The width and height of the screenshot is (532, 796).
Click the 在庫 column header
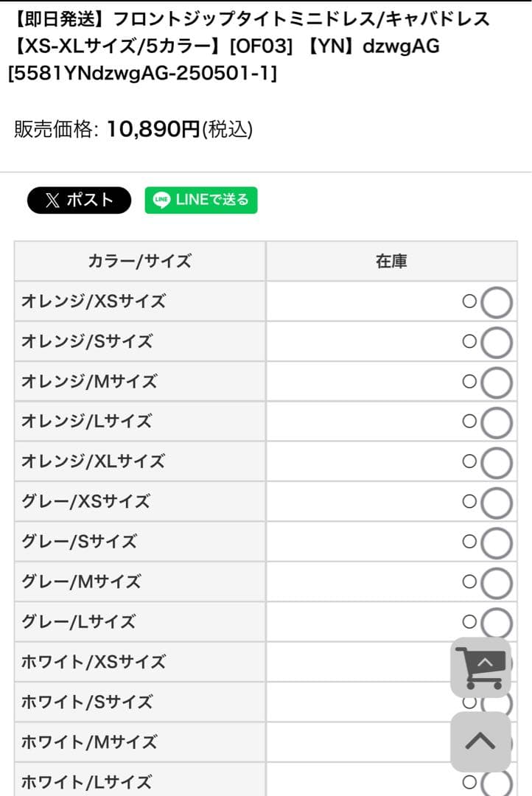coord(391,261)
